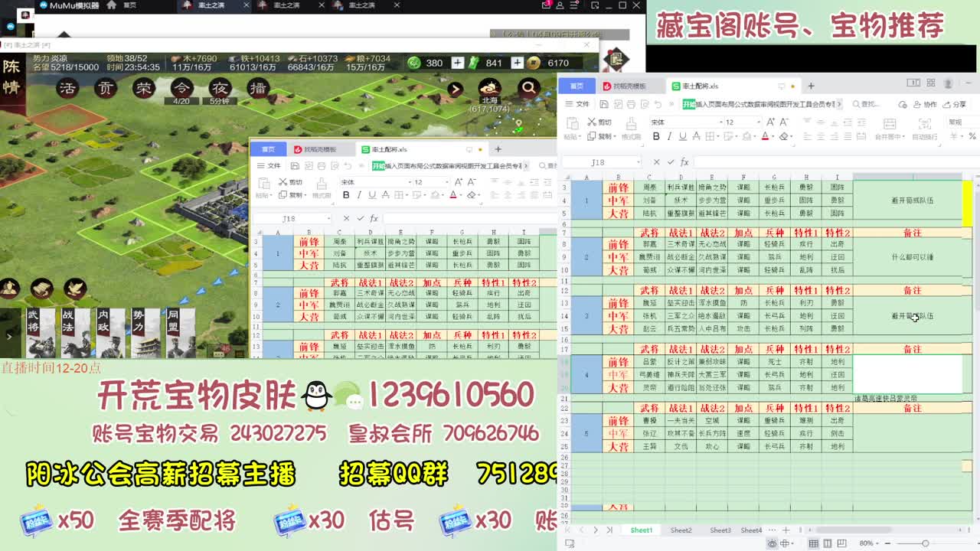Open the J18 name box dropdown in right WPS window
Screen dimensions: 980x551
pos(638,162)
